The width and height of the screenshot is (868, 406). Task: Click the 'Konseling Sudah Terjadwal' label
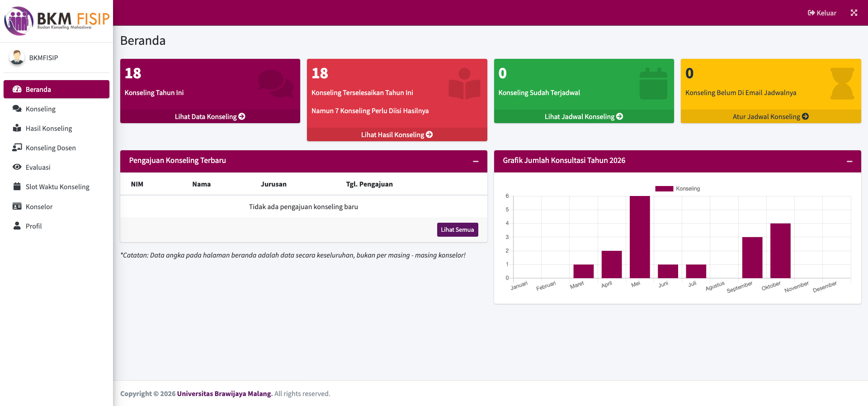[539, 92]
